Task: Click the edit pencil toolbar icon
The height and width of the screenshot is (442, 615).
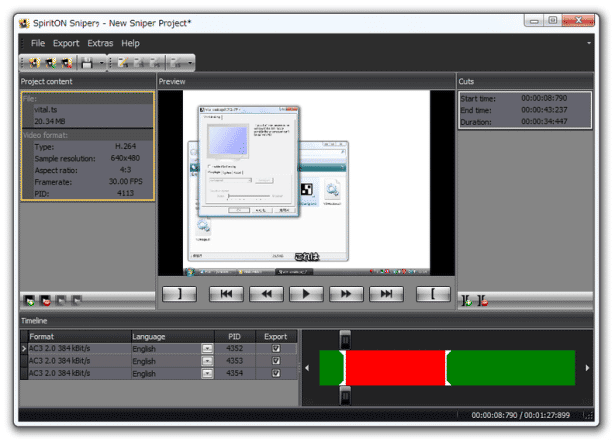Action: click(123, 63)
